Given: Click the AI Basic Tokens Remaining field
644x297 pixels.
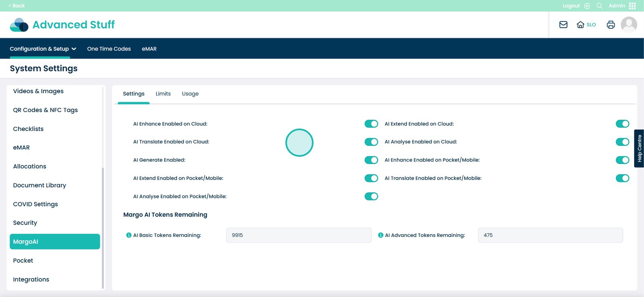Looking at the screenshot, I should click(x=298, y=235).
